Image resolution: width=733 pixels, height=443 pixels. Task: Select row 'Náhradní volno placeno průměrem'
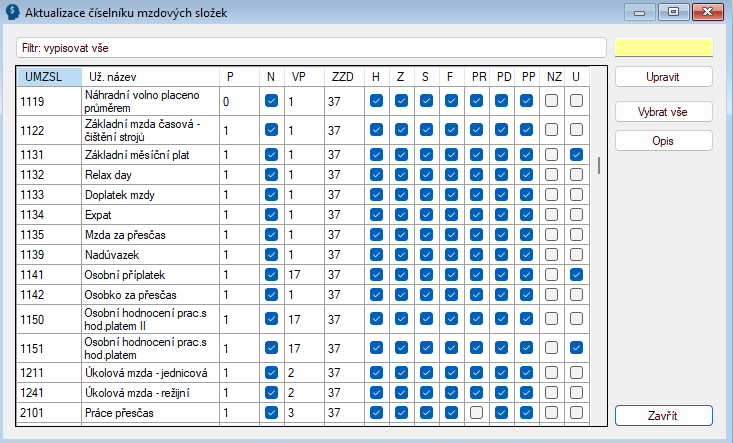click(x=150, y=101)
